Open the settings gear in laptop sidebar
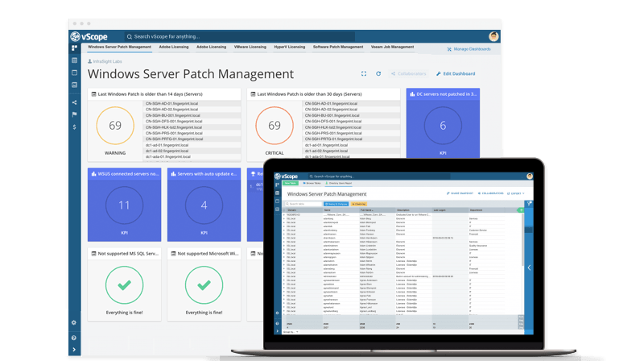Image resolution: width=644 pixels, height=361 pixels. pyautogui.click(x=277, y=313)
